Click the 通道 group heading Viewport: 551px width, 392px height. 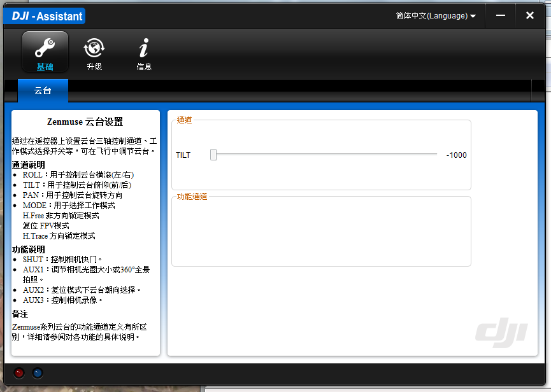[x=184, y=120]
